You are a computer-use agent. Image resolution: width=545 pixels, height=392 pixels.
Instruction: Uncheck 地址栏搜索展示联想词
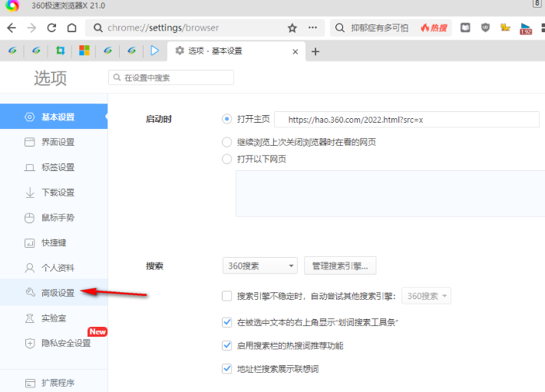[226, 369]
